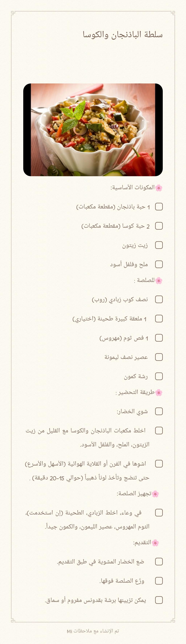
Task: Tick the grilling vegetables (شوي الخضار) checkbox
Action: (159, 411)
